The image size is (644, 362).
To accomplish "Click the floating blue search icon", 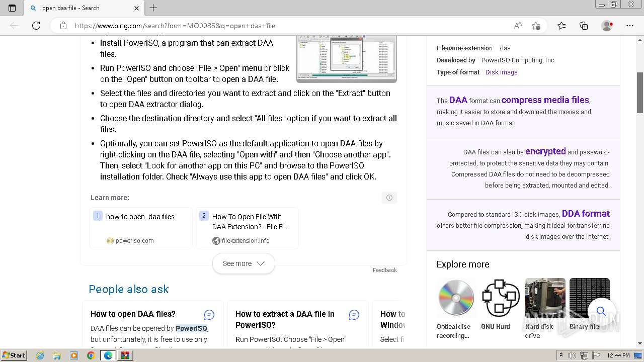I will click(601, 312).
